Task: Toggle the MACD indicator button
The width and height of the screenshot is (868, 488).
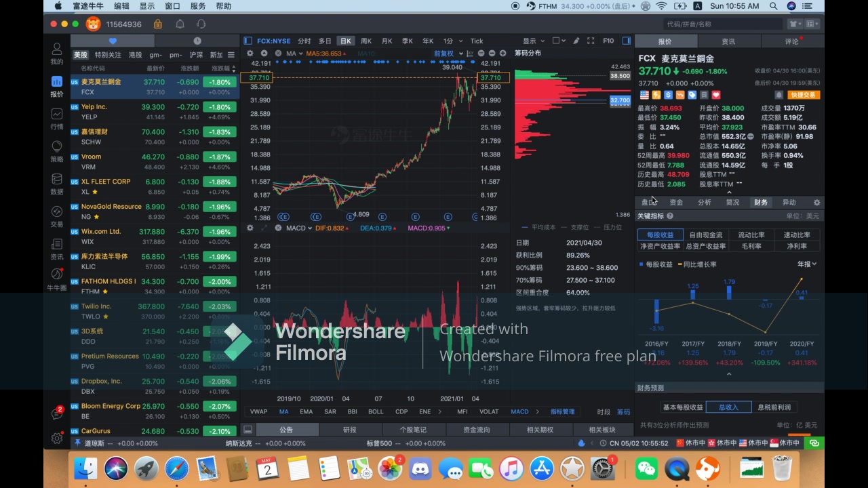Action: [x=519, y=411]
